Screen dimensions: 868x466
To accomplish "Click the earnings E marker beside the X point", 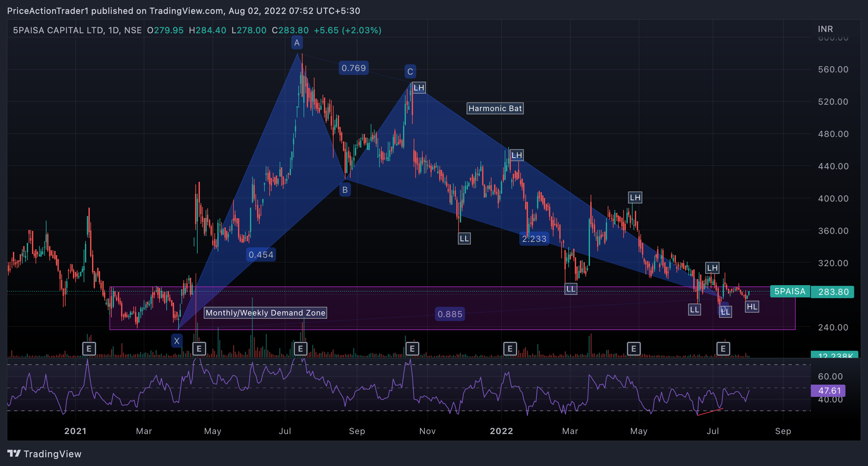I will pyautogui.click(x=199, y=349).
